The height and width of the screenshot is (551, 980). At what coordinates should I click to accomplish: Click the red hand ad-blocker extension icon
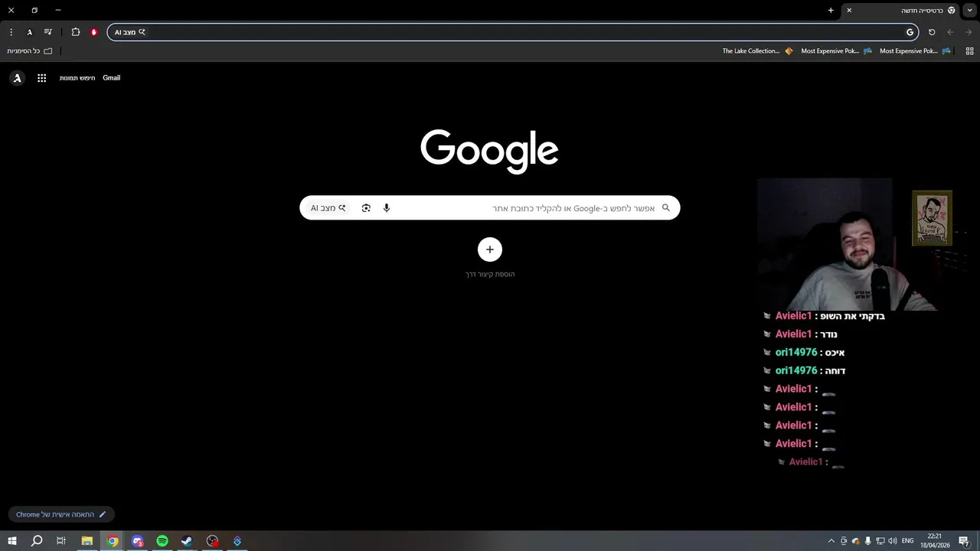point(94,32)
